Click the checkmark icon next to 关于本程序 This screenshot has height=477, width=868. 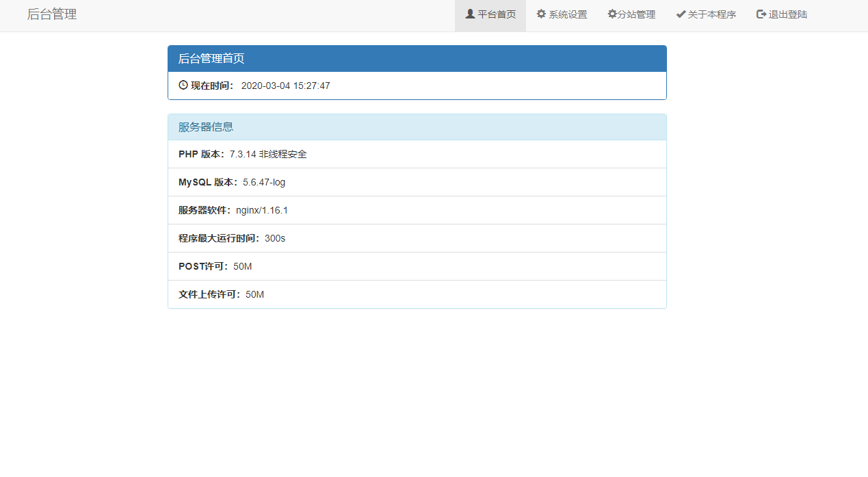680,14
